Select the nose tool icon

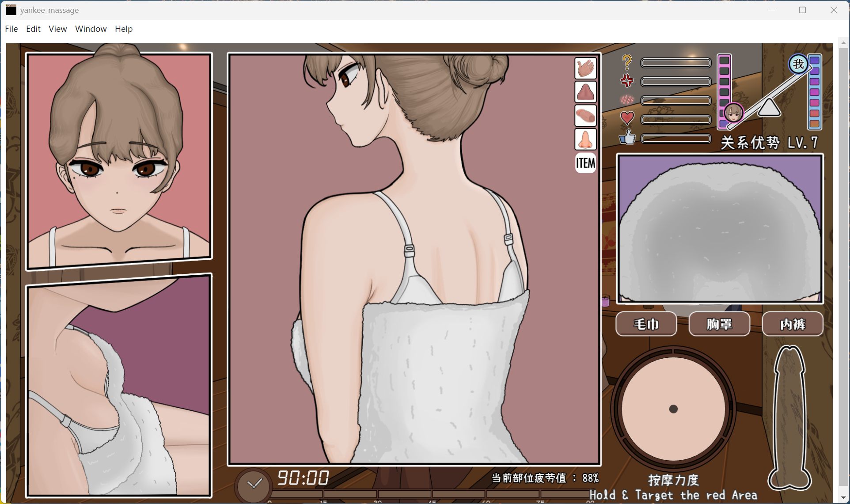pyautogui.click(x=585, y=139)
